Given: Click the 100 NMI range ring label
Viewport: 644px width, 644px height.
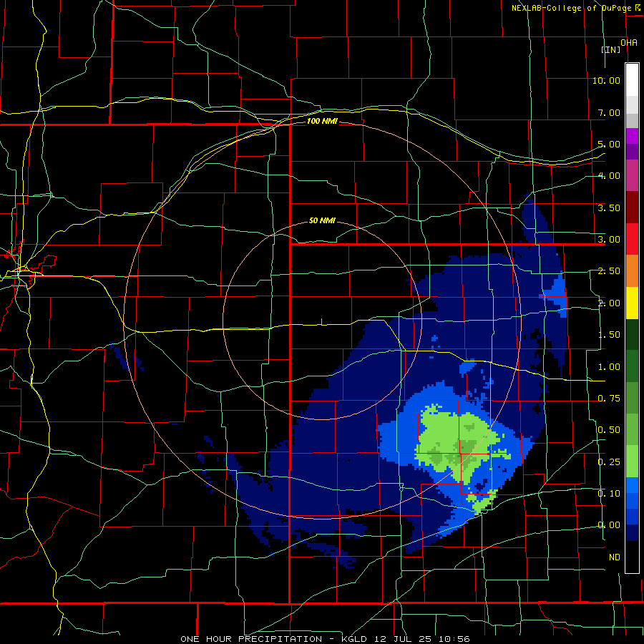Looking at the screenshot, I should pyautogui.click(x=322, y=121).
